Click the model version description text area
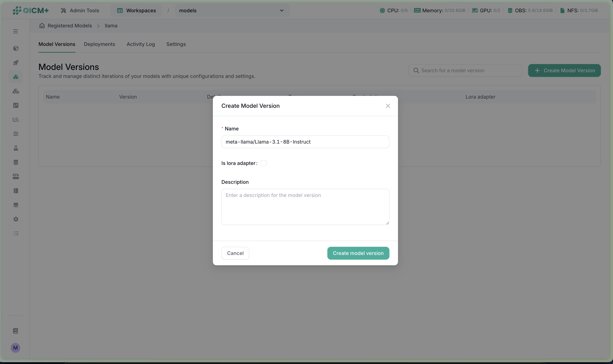Screen dimensions: 613x364 coord(305,207)
